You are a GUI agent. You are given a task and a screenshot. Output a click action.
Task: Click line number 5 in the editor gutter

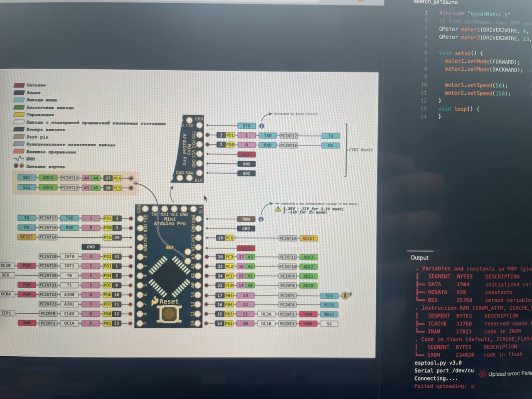click(426, 45)
